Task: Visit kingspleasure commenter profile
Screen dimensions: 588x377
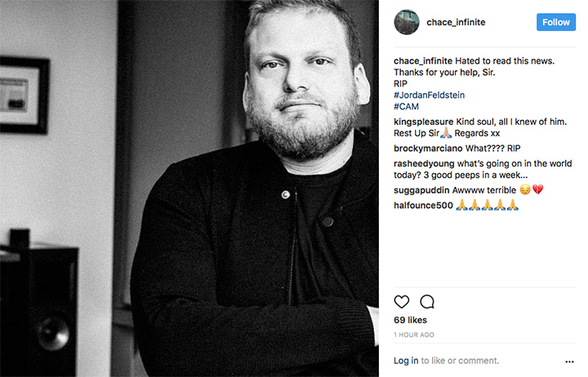Action: pyautogui.click(x=423, y=122)
